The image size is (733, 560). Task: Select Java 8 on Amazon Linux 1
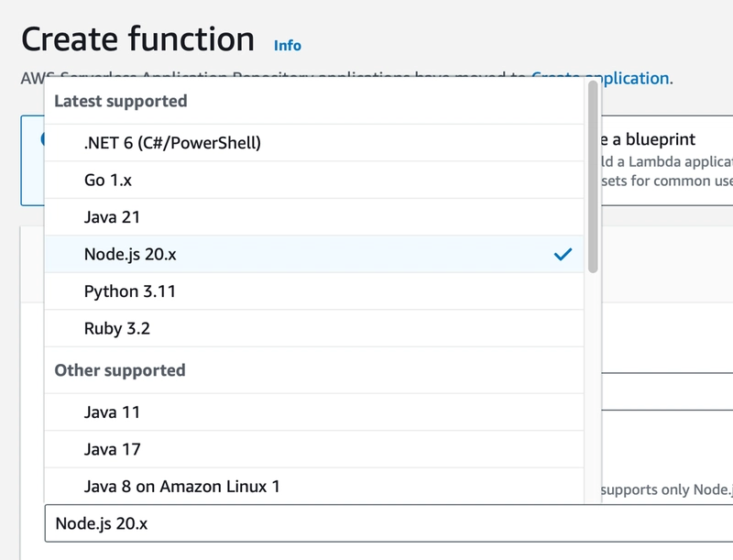[314, 486]
